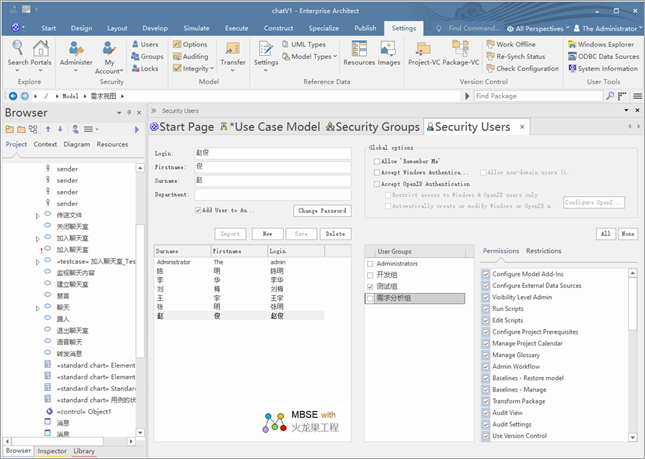645x459 pixels.
Task: Click the permissions list scrollbar down arrow
Action: 633,437
